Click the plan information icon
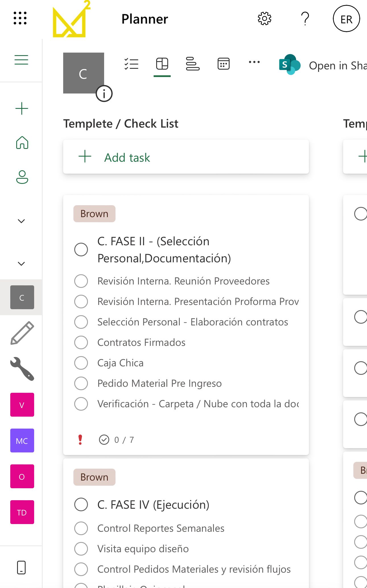367x588 pixels. tap(104, 94)
